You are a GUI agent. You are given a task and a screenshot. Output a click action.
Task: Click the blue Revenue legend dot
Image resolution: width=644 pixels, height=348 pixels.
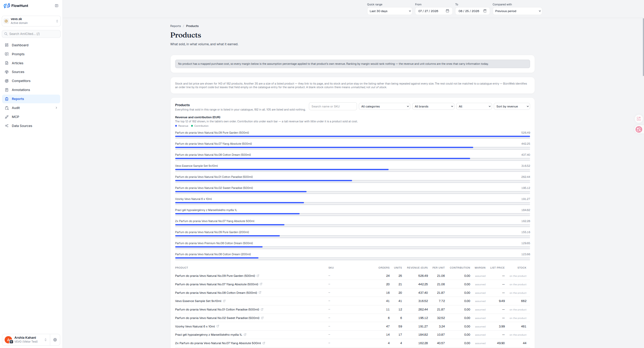(176, 126)
